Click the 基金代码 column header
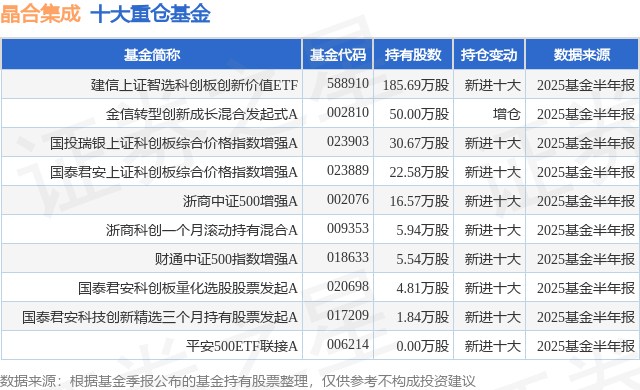Screen dimensions: 640x390 338,55
